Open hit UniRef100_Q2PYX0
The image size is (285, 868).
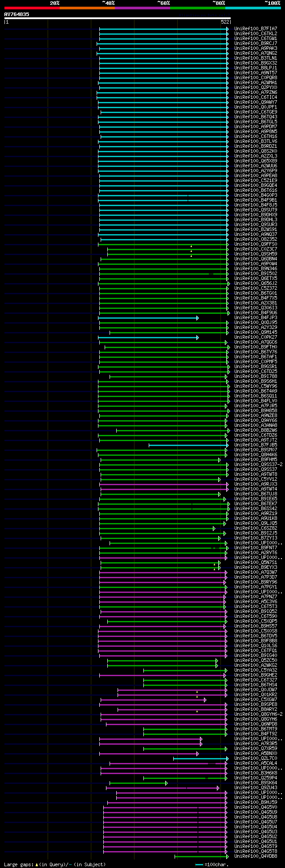click(256, 87)
